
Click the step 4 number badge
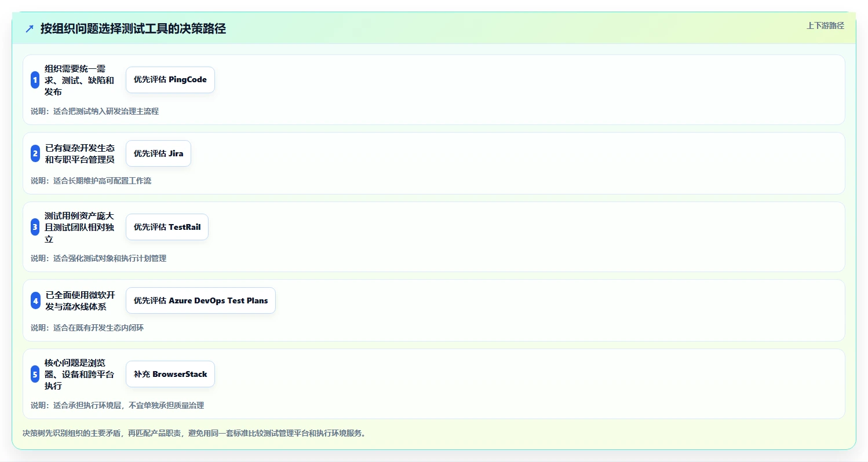point(36,300)
